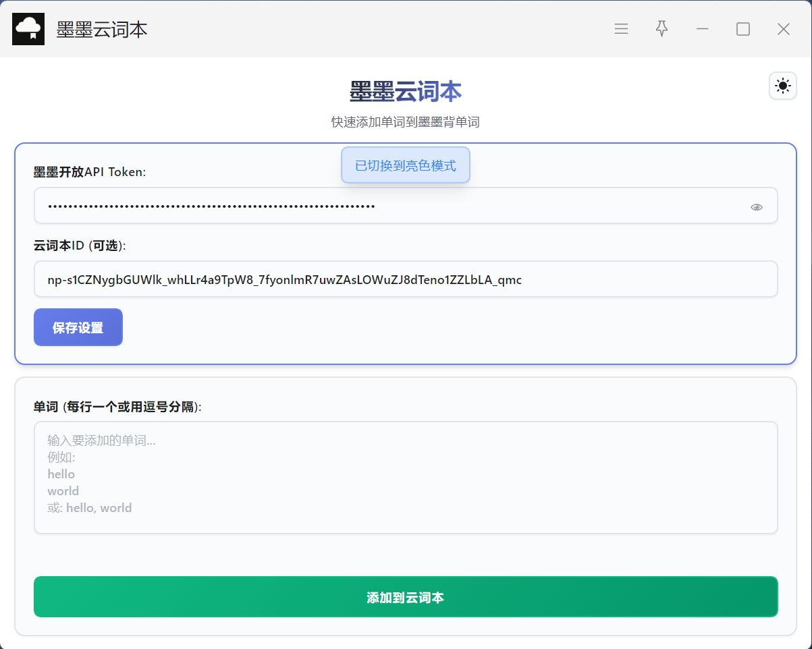Click the 墨墨云词本 page heading
Screen dimensions: 812x649
pos(406,92)
